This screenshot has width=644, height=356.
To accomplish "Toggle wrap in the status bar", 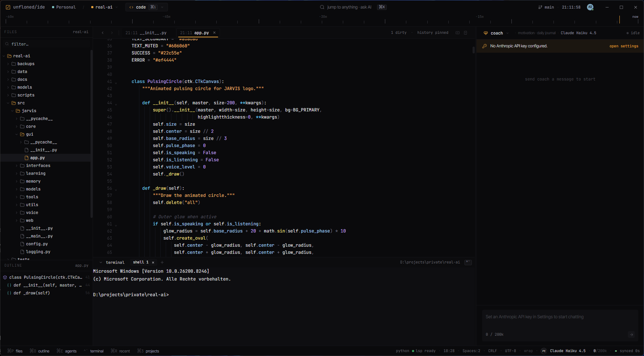I will click(528, 351).
